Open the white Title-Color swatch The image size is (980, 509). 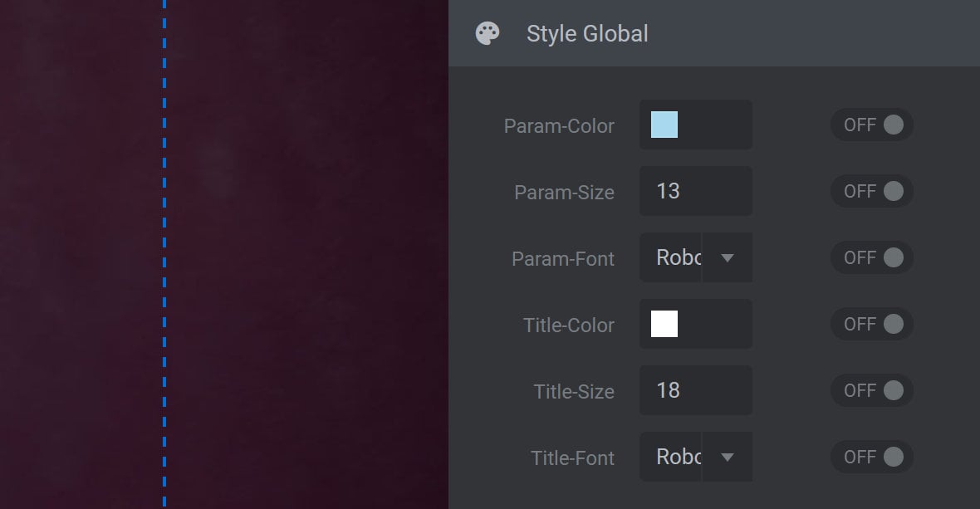pyautogui.click(x=664, y=324)
